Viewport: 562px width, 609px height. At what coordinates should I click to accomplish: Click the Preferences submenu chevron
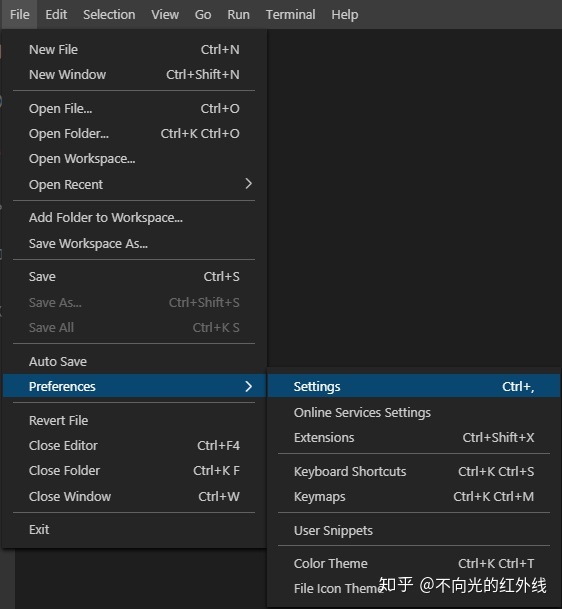[x=249, y=386]
